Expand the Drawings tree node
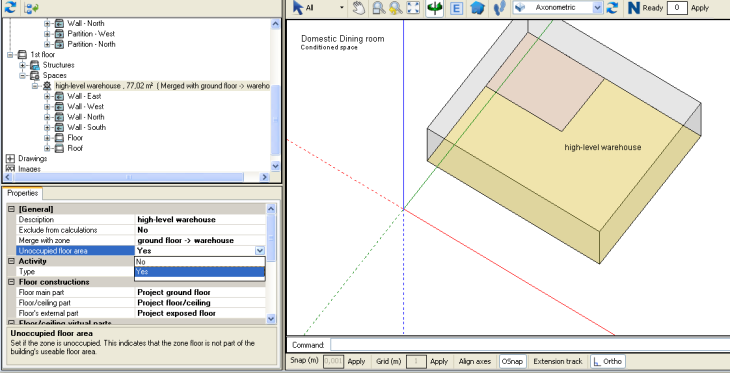 coord(10,159)
